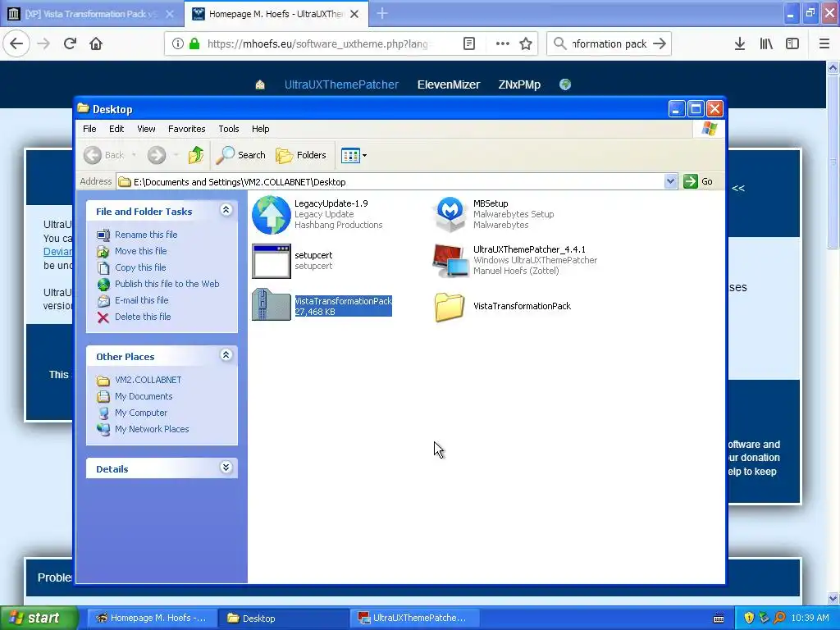Open the Edit menu
This screenshot has width=840, height=630.
116,129
